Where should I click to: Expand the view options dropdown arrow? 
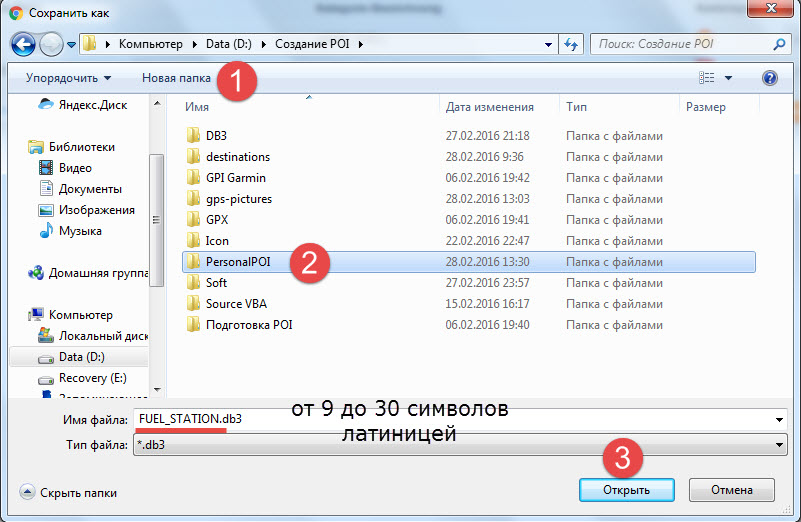tap(728, 78)
